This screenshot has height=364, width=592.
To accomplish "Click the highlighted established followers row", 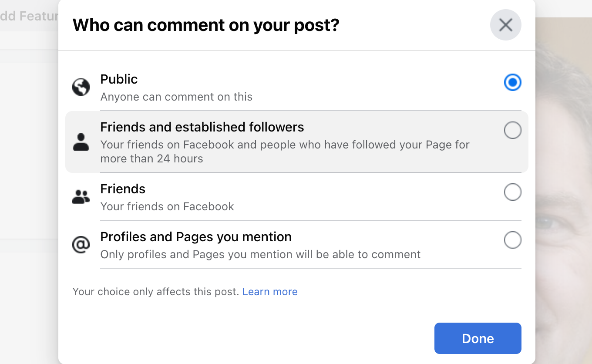I will click(296, 142).
